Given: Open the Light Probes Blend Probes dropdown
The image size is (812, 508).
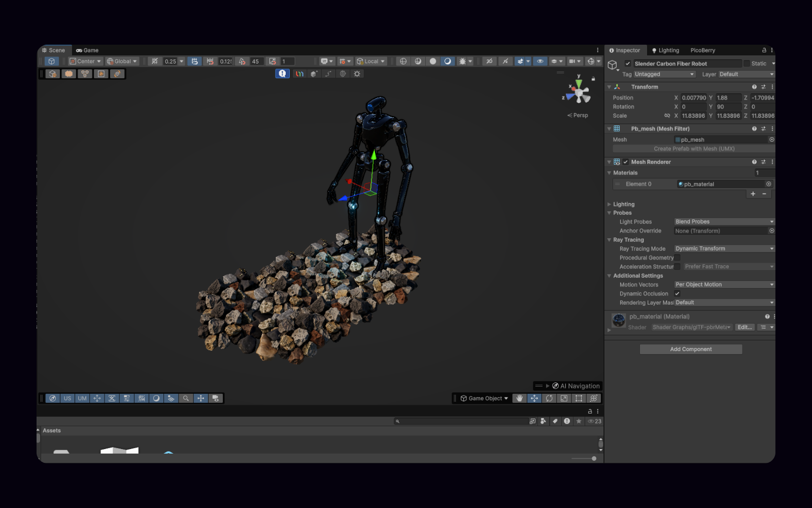Looking at the screenshot, I should [x=724, y=221].
